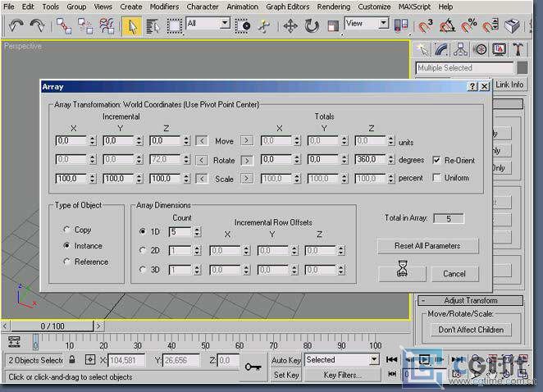543x392 pixels.
Task: Open the Motion command panel tab
Action: (480, 50)
